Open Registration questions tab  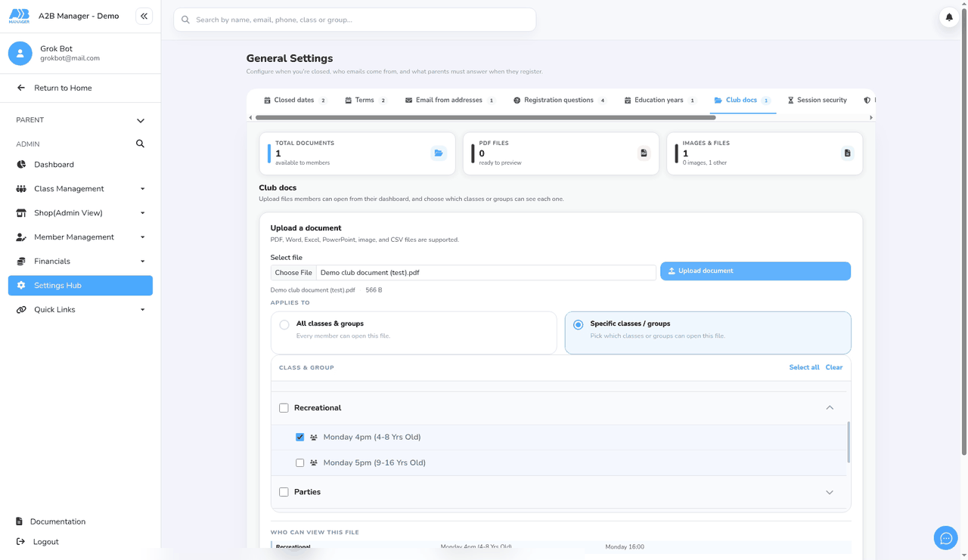point(560,101)
